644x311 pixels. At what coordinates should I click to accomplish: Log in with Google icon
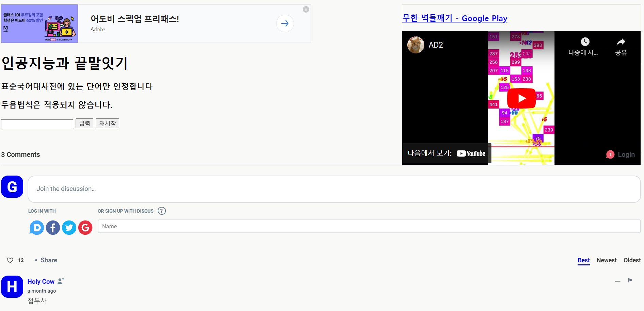pyautogui.click(x=85, y=228)
